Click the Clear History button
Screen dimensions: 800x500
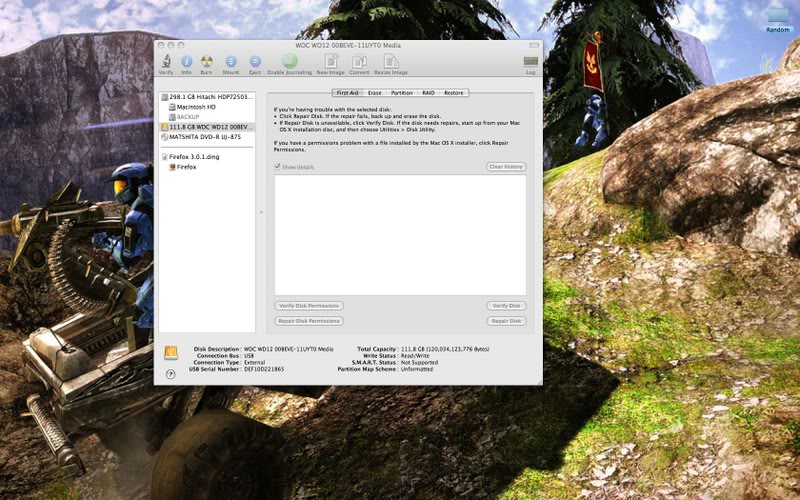pos(506,167)
